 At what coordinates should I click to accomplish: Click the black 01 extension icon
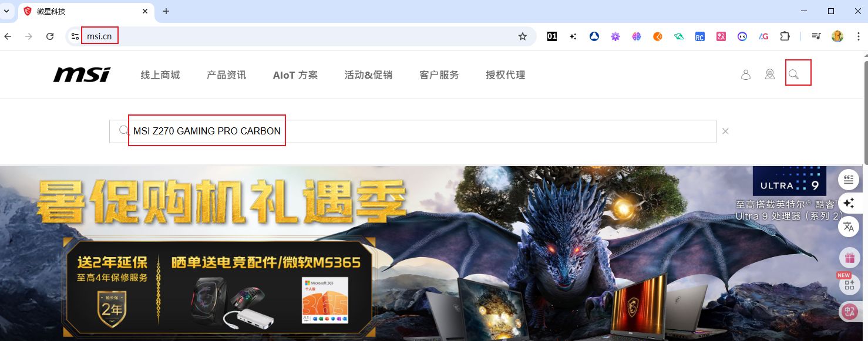pos(552,36)
